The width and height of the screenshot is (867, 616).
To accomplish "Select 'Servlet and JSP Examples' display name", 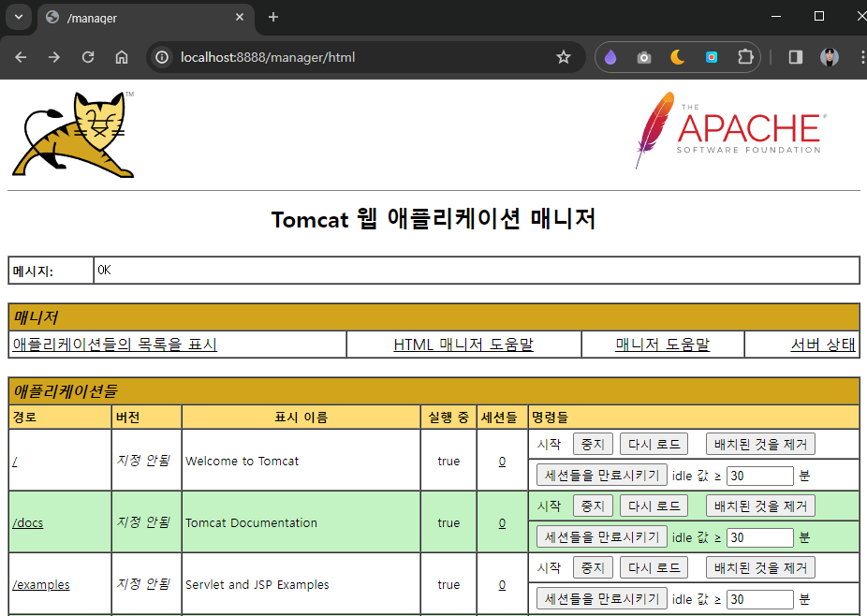I will coord(257,585).
